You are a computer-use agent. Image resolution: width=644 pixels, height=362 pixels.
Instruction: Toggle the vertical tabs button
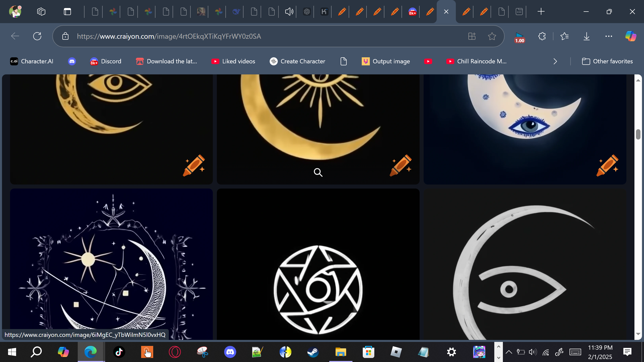click(67, 12)
